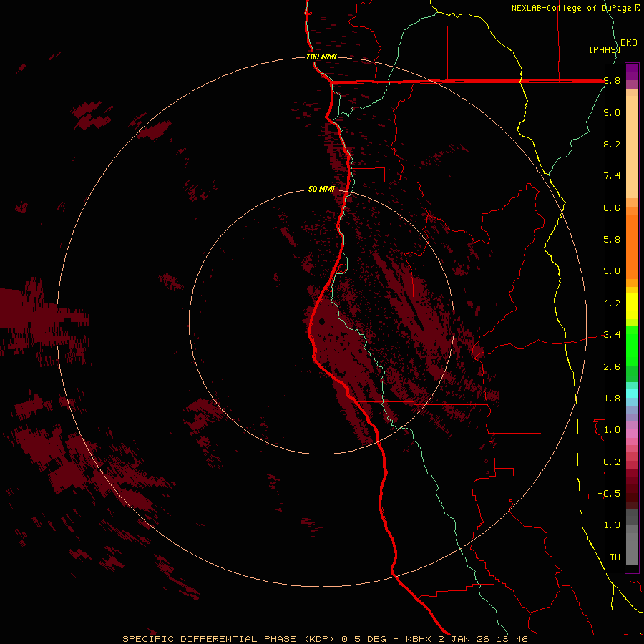This screenshot has width=644, height=644.
Task: Pick the bright green band in the colorbar
Action: (632, 345)
